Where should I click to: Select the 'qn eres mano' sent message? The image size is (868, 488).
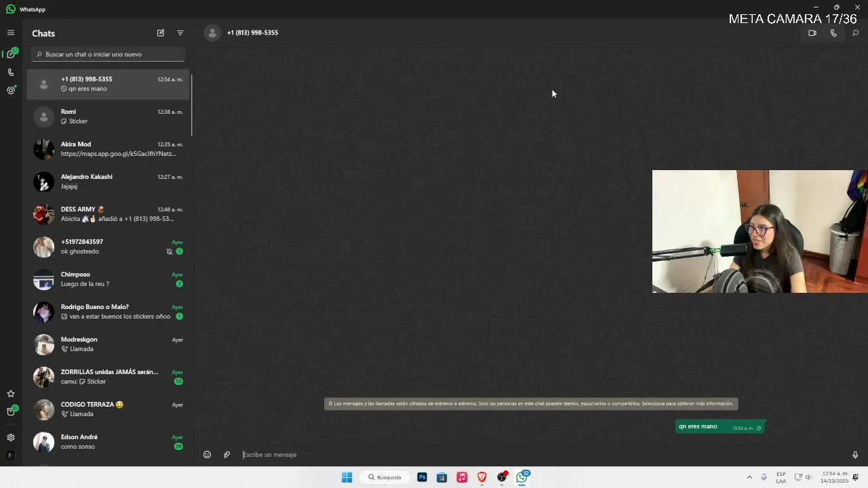click(720, 426)
